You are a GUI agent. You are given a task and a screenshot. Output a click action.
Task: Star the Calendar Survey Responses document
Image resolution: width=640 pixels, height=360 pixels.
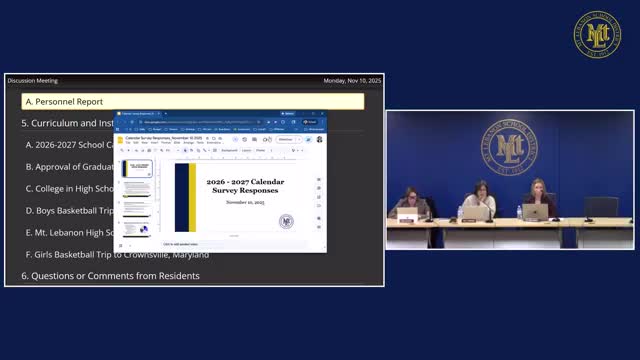click(x=207, y=138)
